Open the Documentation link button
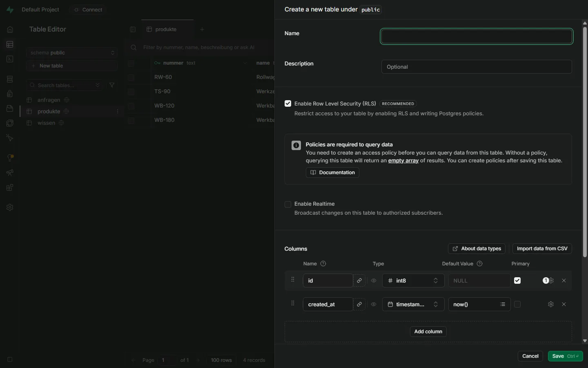 pos(332,173)
